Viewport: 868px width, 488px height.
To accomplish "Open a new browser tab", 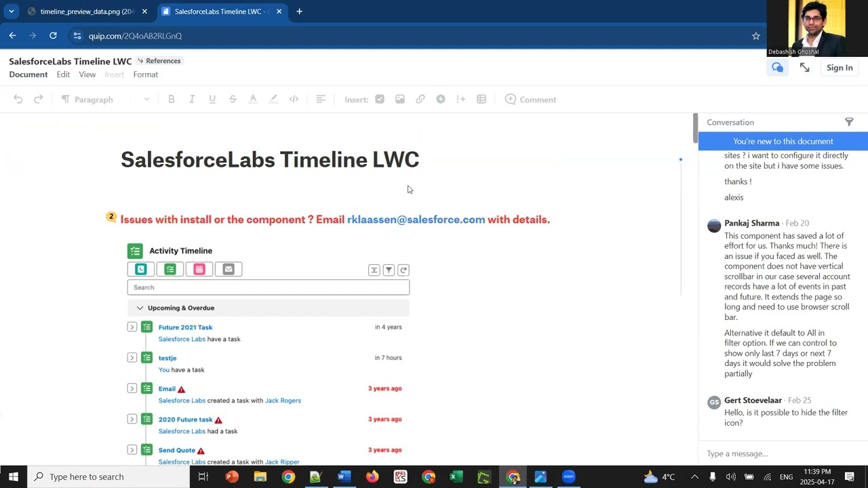I will pyautogui.click(x=299, y=12).
